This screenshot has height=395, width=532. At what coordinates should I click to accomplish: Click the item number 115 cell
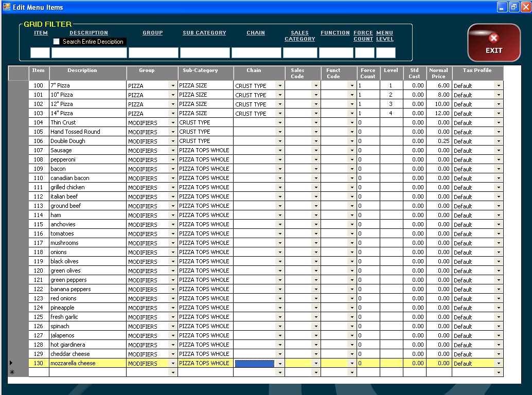point(39,224)
